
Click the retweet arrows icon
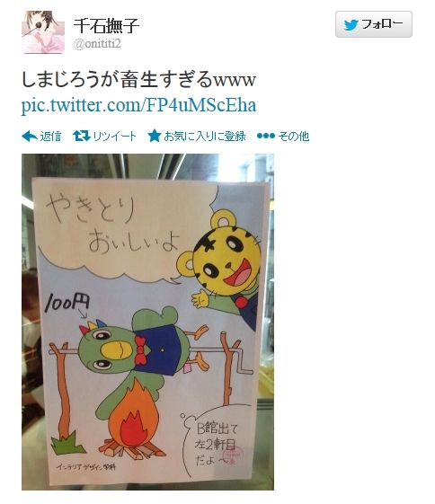click(82, 136)
